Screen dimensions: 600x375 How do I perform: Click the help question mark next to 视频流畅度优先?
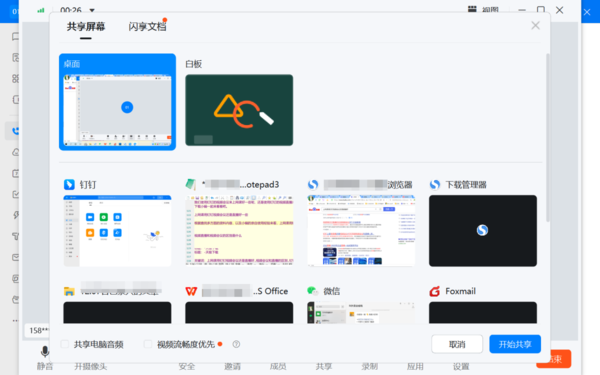click(236, 344)
